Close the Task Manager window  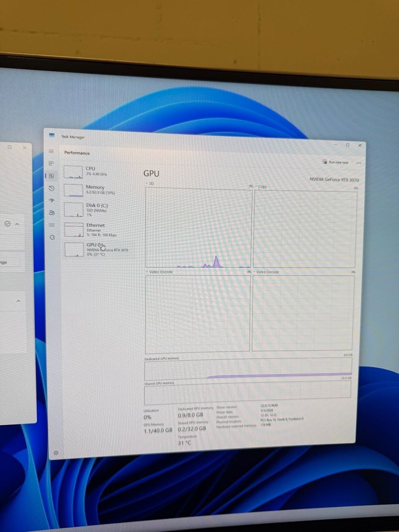coord(360,145)
